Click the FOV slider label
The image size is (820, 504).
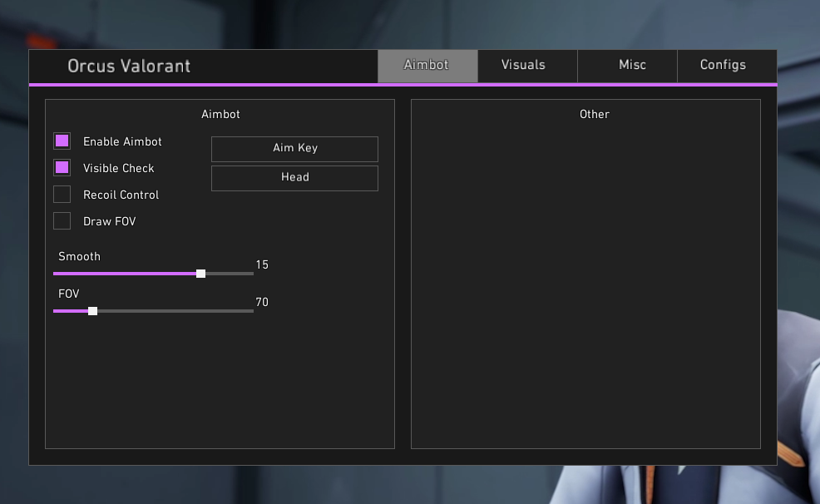click(x=68, y=294)
